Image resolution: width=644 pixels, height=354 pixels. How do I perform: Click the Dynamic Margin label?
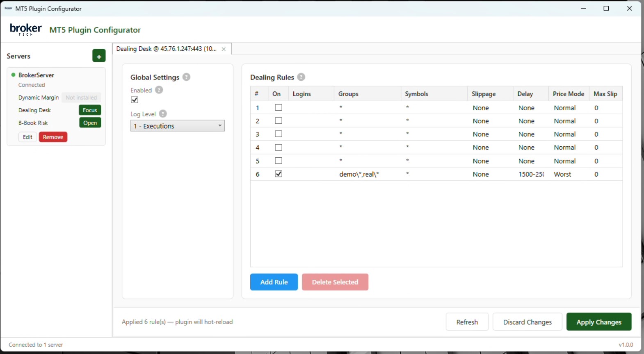coord(39,98)
